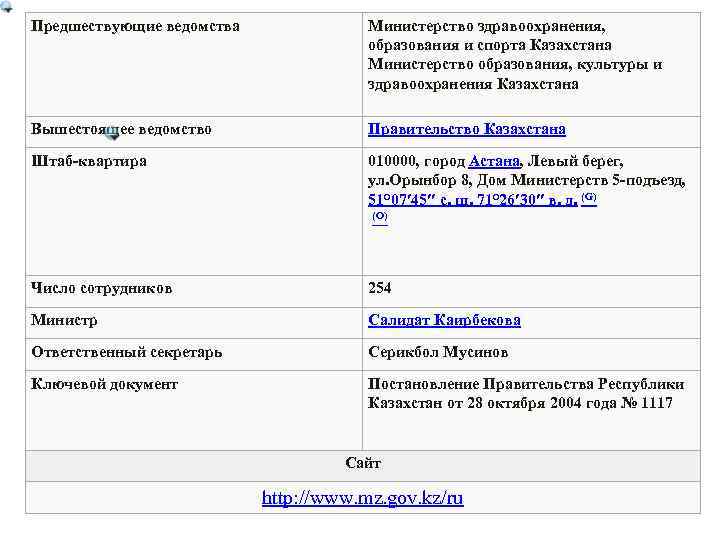
Task: Select the Число сотрудников label
Action: (x=101, y=288)
